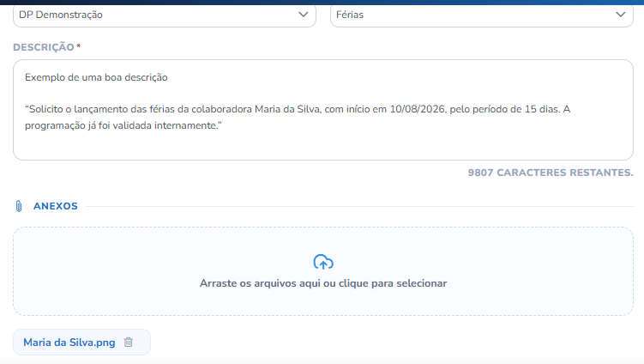This screenshot has height=364, width=644.
Task: Click "Arraste os arquivos aqui" upload text
Action: pyautogui.click(x=323, y=283)
